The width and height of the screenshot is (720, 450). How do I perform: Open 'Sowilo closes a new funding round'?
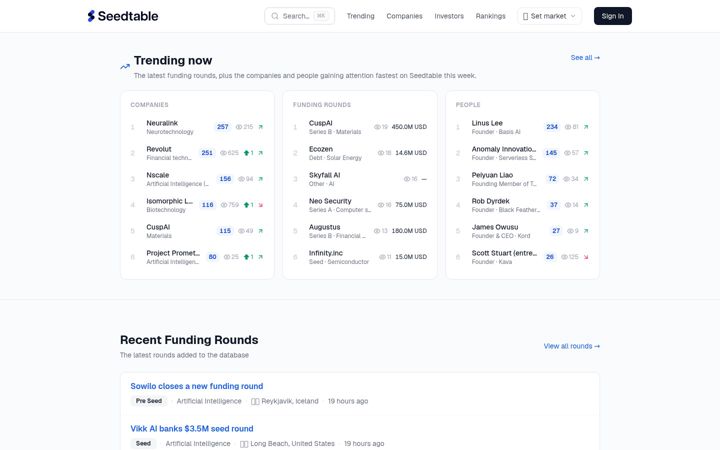pos(197,386)
